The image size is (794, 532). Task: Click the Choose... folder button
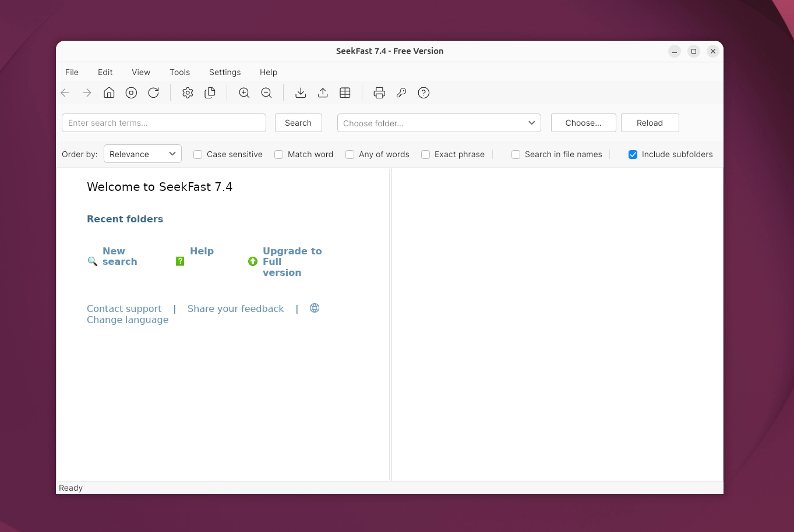(583, 123)
